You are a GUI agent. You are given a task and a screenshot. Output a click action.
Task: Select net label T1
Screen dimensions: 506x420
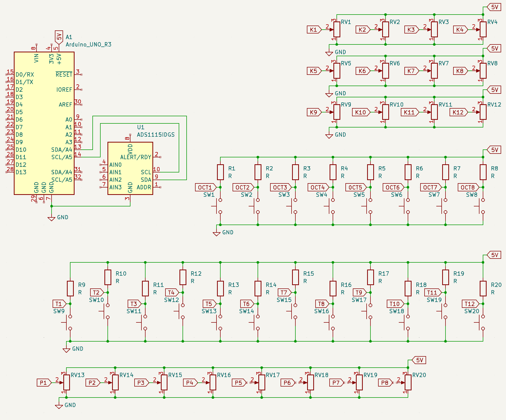click(x=59, y=304)
